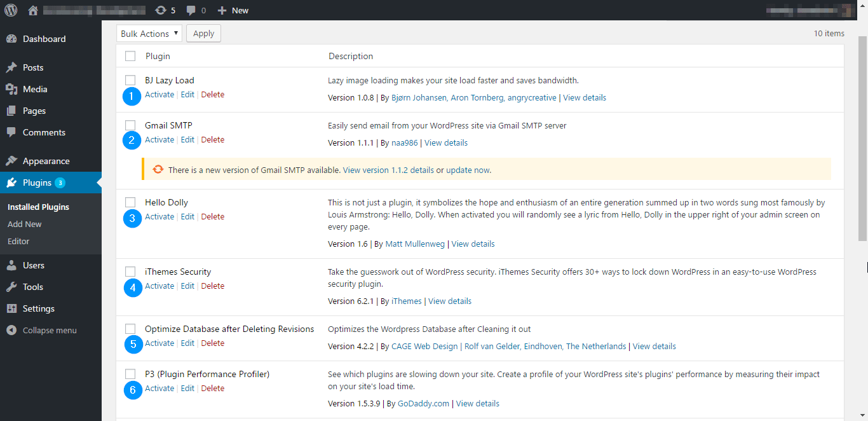This screenshot has height=421, width=868.
Task: Check the BJ Lazy Load checkbox
Action: [130, 80]
